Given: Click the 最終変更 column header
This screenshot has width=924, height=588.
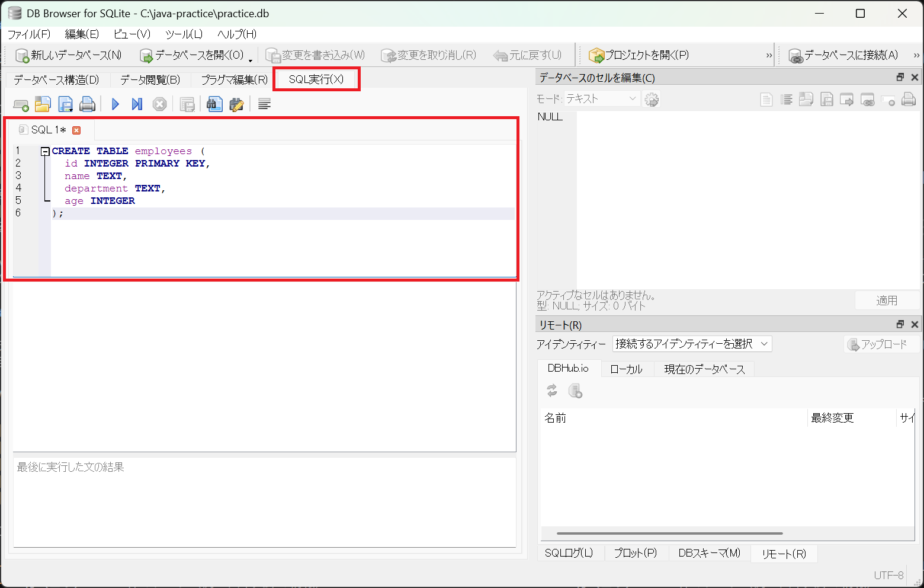Looking at the screenshot, I should point(852,418).
